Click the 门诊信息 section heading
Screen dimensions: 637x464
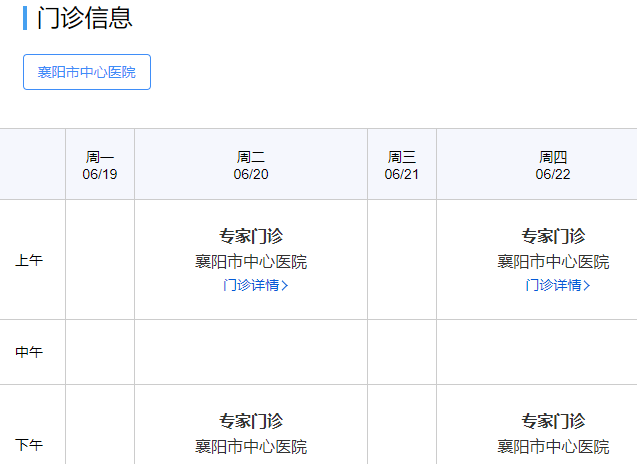[84, 18]
